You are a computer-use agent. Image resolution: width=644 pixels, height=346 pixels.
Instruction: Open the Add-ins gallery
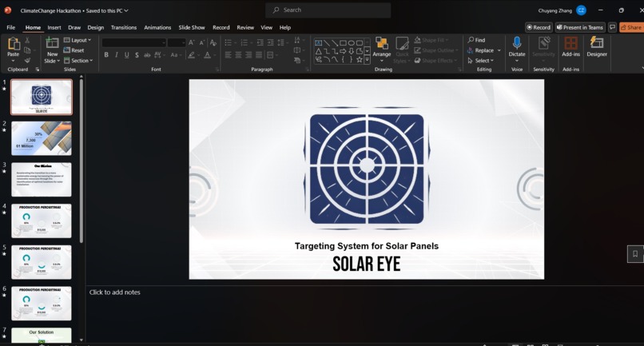pos(571,46)
